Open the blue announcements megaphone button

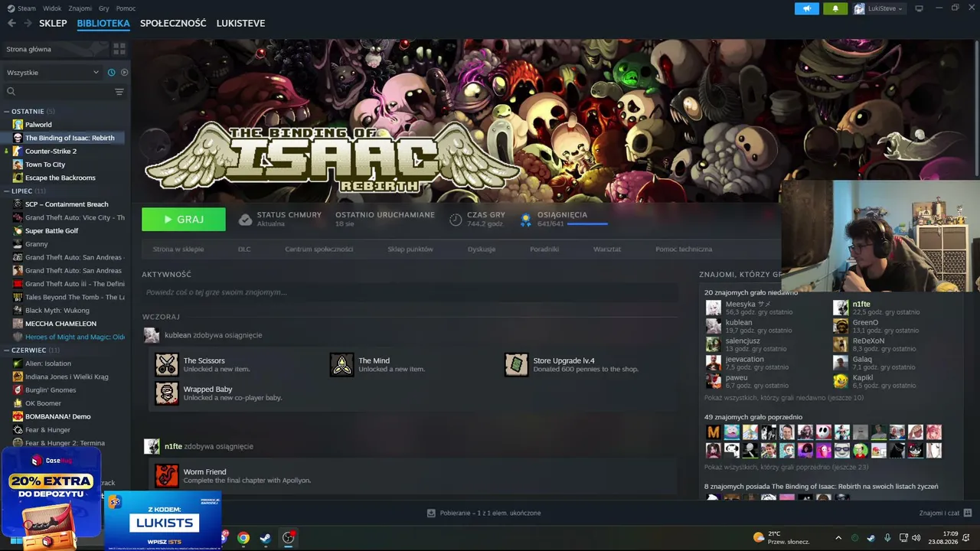coord(807,8)
